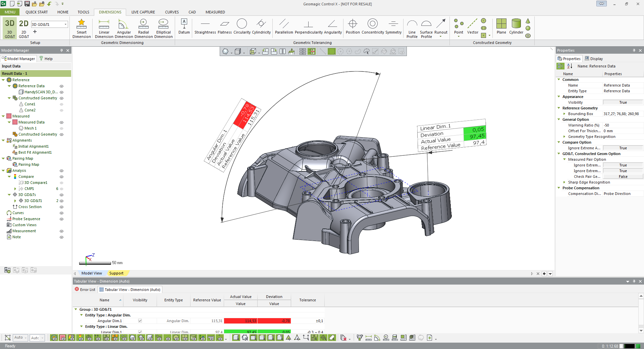Switch to the LIVE CAPTURE ribbon tab
Screen dimensions: 644x349
(143, 12)
